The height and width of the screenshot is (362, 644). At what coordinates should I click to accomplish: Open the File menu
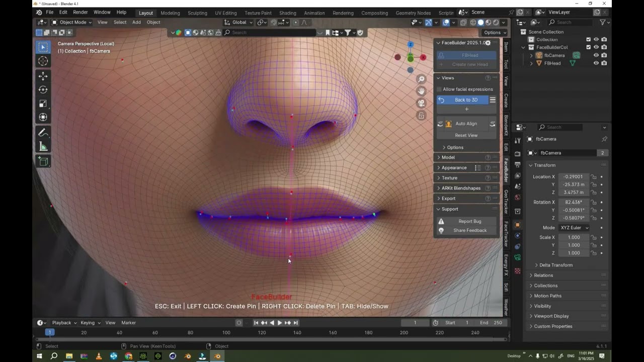50,12
